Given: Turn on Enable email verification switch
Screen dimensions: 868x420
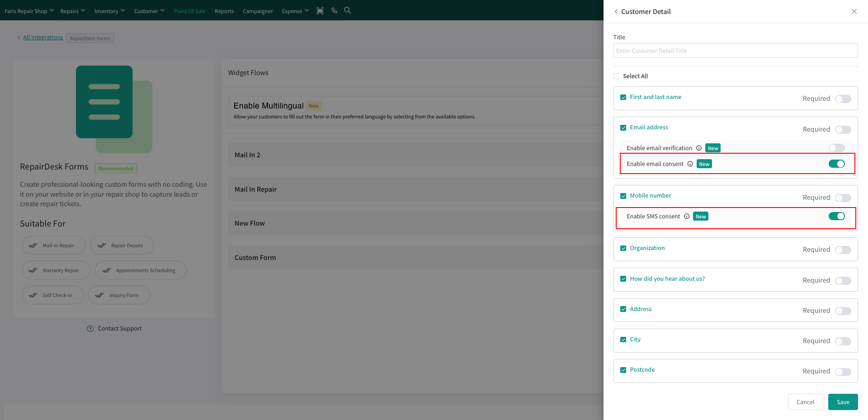Looking at the screenshot, I should point(837,148).
